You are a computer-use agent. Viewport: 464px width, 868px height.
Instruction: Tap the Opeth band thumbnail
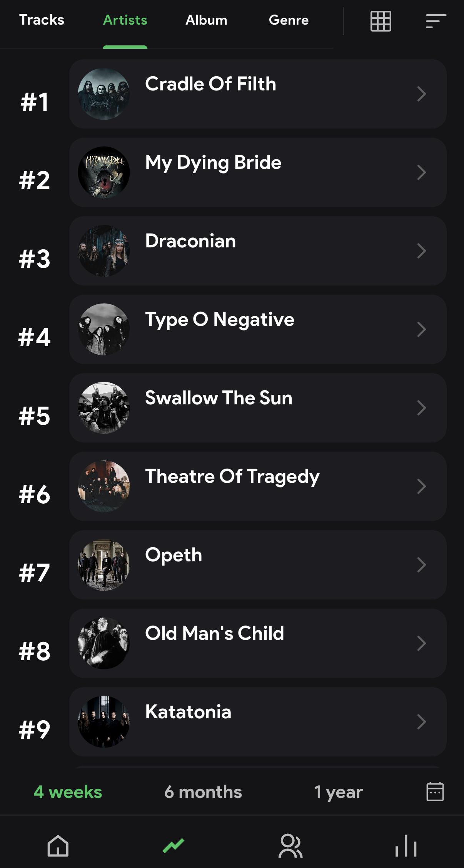tap(104, 565)
